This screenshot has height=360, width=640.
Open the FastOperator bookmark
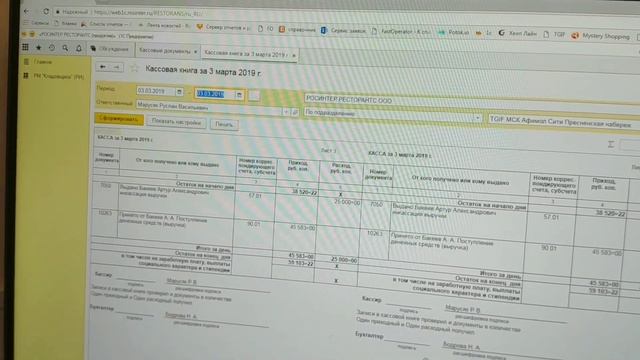point(400,31)
